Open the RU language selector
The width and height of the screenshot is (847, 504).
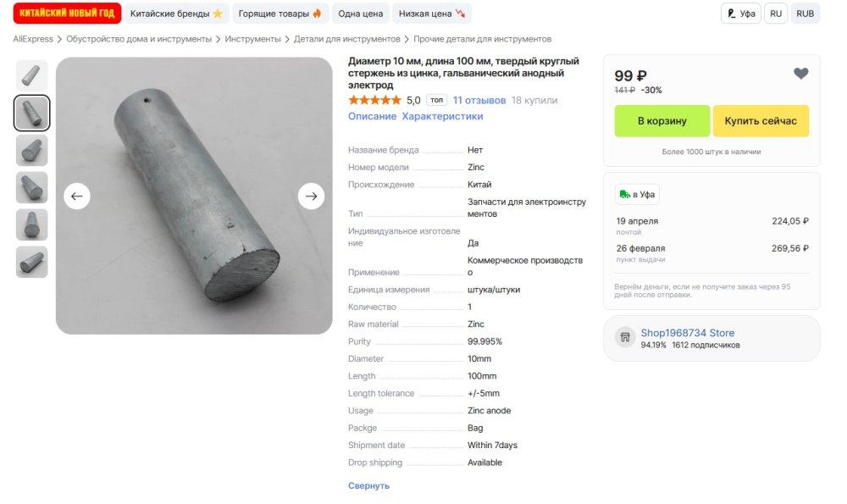point(775,14)
